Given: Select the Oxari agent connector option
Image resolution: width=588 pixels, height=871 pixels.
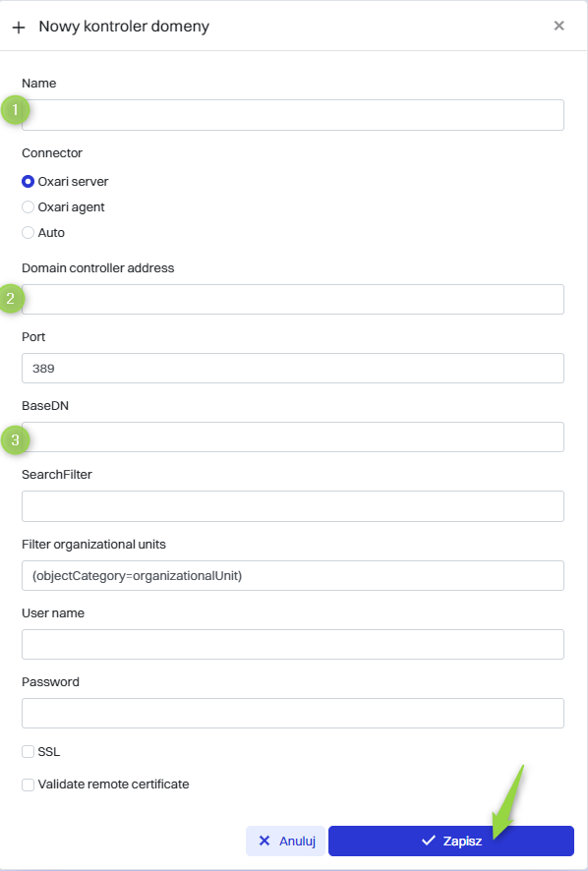Looking at the screenshot, I should click(x=28, y=207).
